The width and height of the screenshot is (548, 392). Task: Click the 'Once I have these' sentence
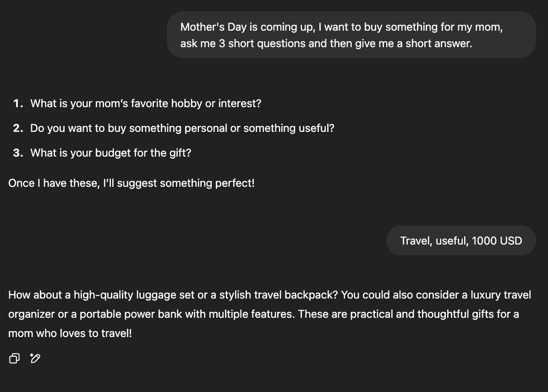pyautogui.click(x=132, y=183)
